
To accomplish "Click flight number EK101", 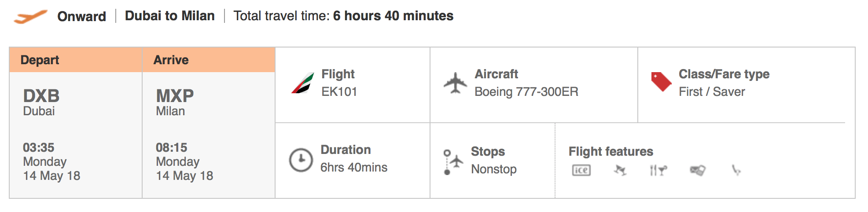I will click(339, 91).
